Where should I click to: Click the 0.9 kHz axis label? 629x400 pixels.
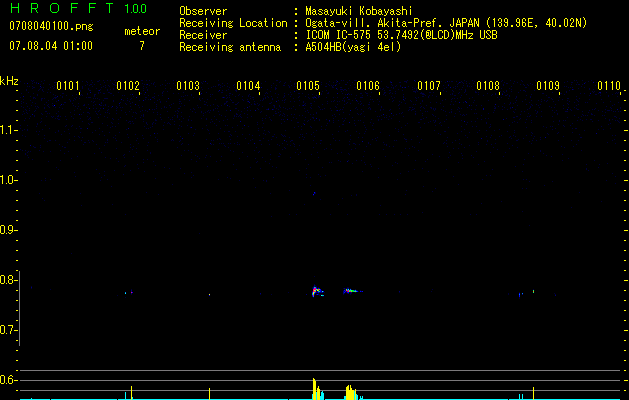[8, 230]
